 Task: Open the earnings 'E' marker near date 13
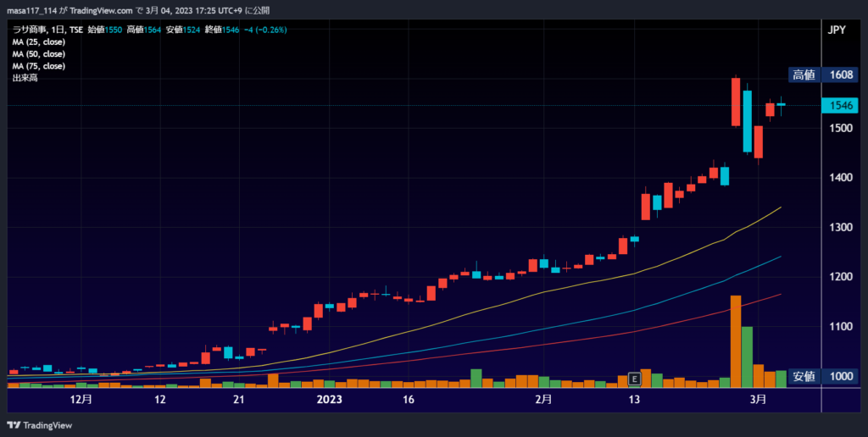634,379
